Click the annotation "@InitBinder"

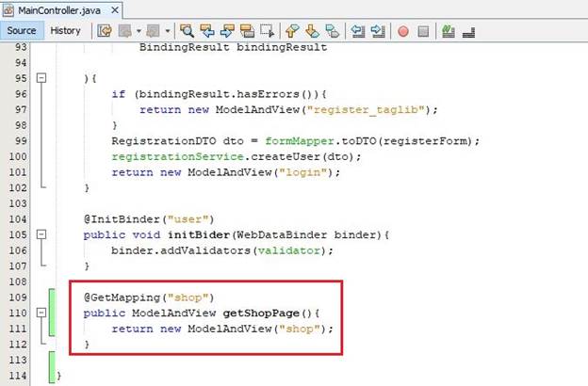122,219
